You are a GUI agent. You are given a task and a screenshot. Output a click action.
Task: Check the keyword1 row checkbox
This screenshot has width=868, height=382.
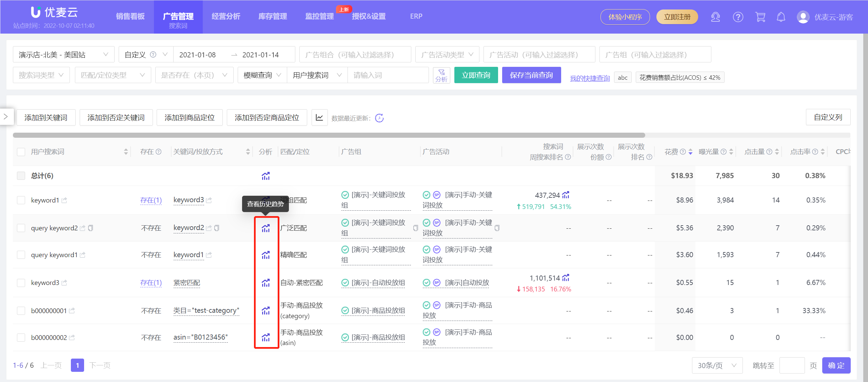click(21, 200)
